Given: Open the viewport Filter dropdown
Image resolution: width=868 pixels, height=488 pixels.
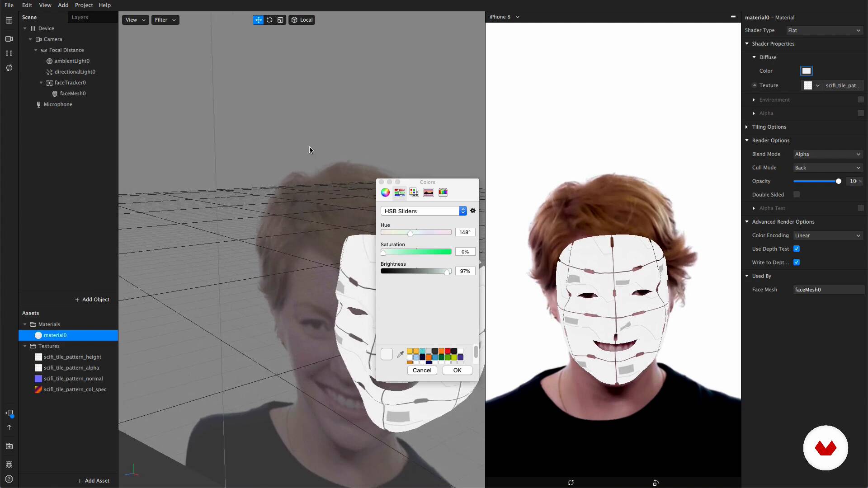Looking at the screenshot, I should (x=165, y=20).
